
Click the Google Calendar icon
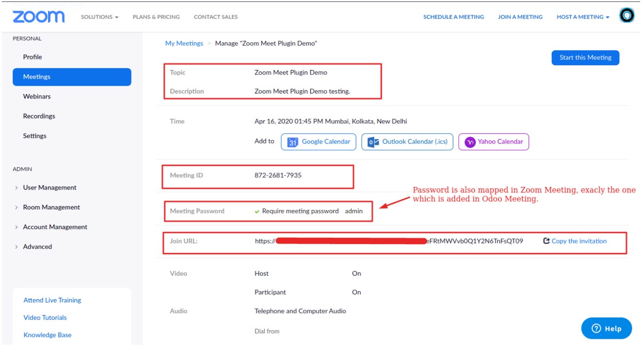tap(293, 142)
